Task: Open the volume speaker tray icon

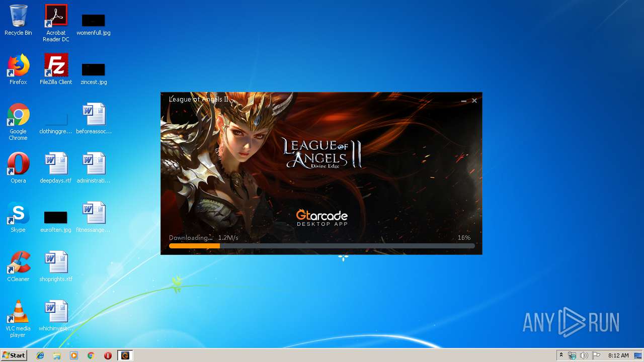Action: (x=584, y=355)
